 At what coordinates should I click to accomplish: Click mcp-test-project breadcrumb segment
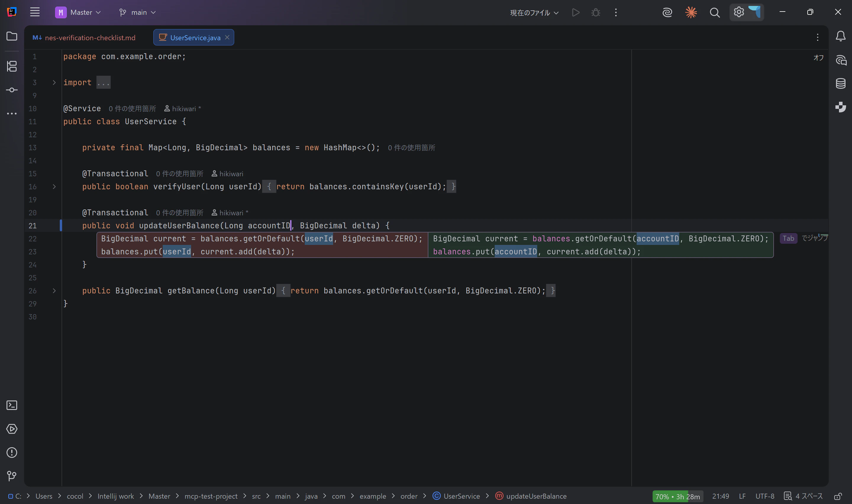coord(211,496)
